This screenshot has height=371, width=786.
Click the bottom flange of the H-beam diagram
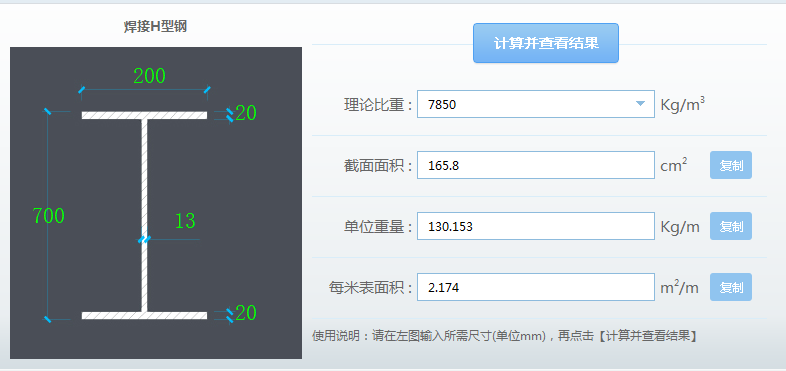144,315
